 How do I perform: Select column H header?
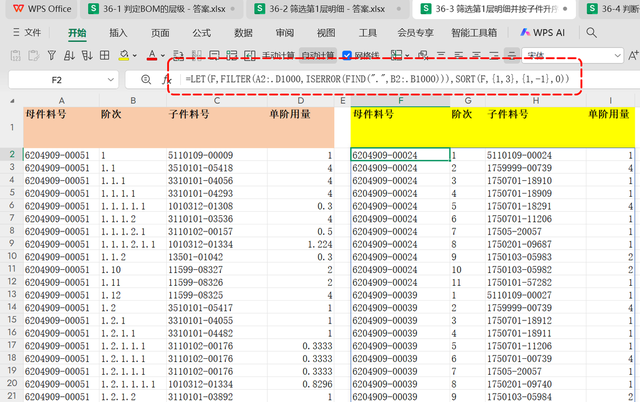[536, 101]
